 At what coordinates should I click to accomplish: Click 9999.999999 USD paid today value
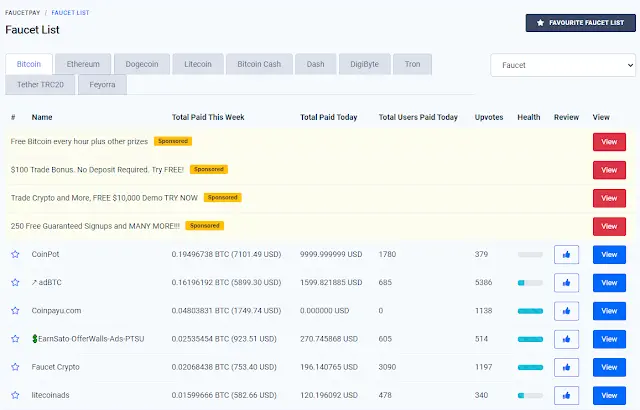(331, 254)
